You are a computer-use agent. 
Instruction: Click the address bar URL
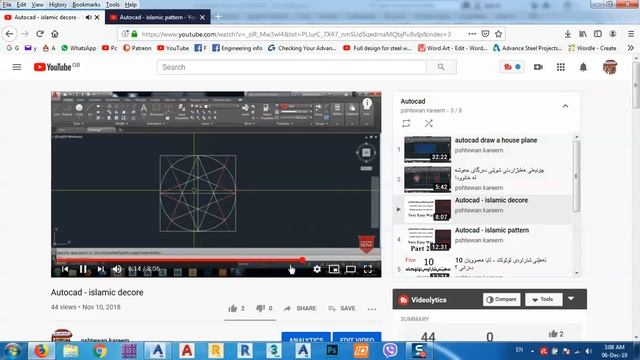click(296, 34)
